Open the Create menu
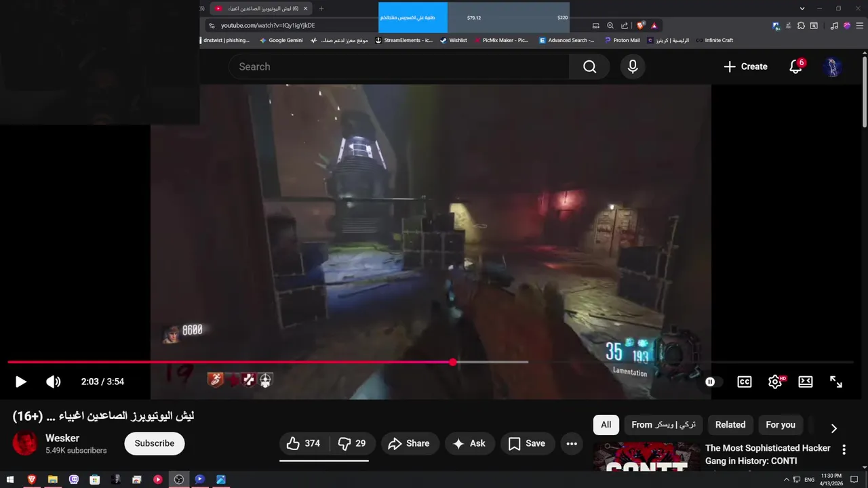This screenshot has height=488, width=868. [x=745, y=66]
